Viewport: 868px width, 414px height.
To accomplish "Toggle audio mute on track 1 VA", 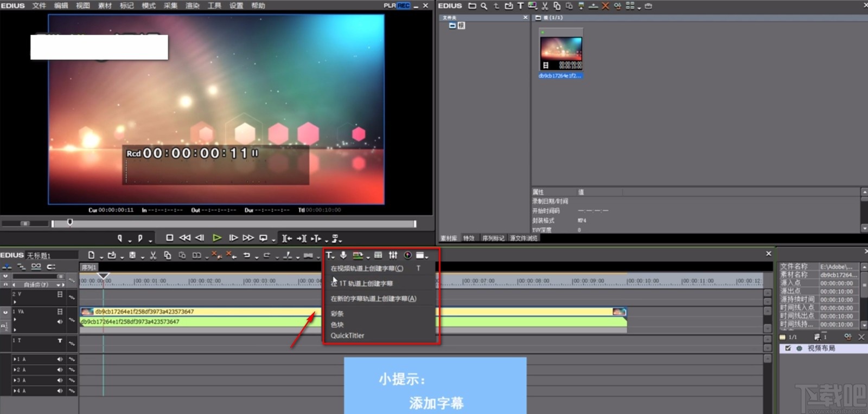I will point(60,321).
